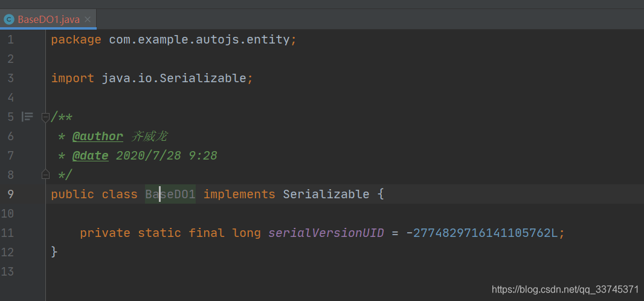
Task: Click the @date Javadoc tag
Action: click(91, 155)
